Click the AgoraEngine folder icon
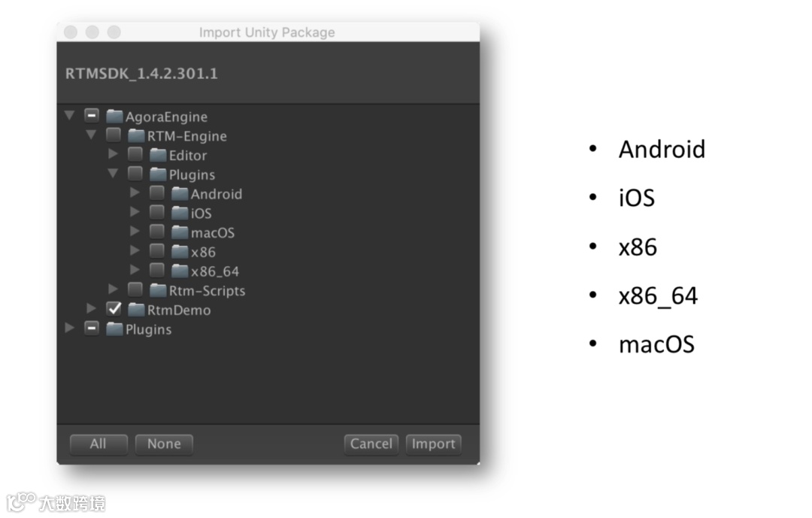 [x=114, y=116]
